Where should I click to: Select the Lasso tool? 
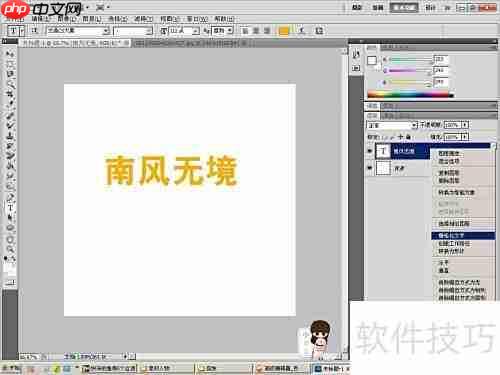click(10, 74)
